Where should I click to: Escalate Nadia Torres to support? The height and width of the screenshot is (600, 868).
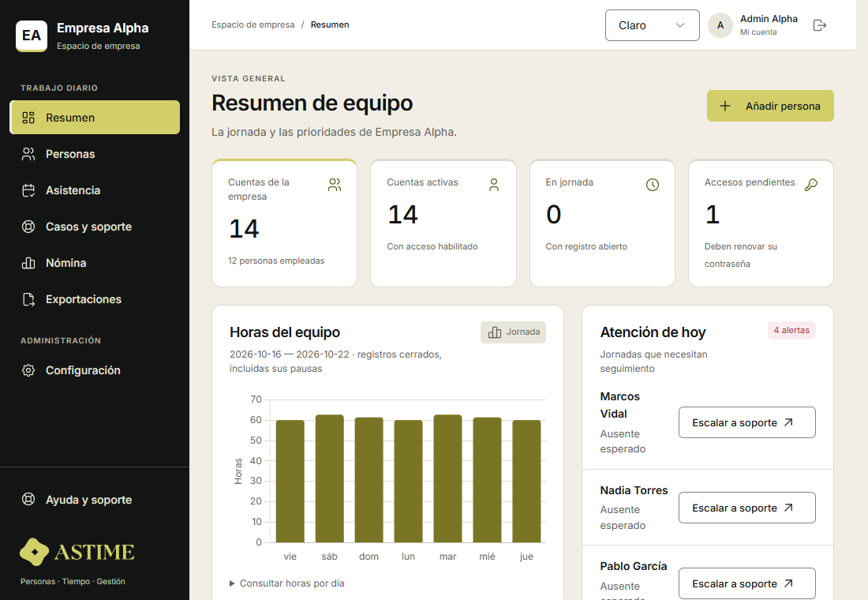(746, 508)
